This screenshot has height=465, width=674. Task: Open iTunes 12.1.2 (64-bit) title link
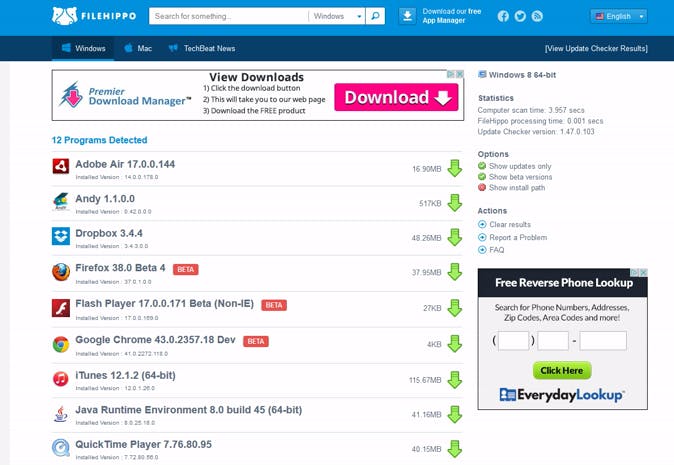click(126, 375)
